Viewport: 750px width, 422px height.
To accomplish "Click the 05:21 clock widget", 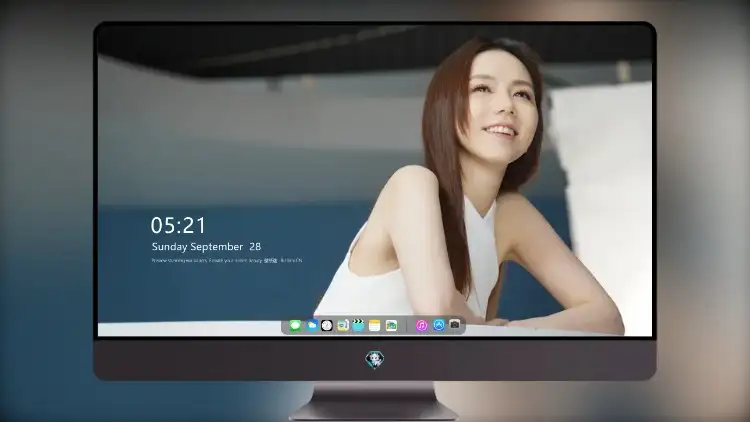I will pyautogui.click(x=178, y=225).
